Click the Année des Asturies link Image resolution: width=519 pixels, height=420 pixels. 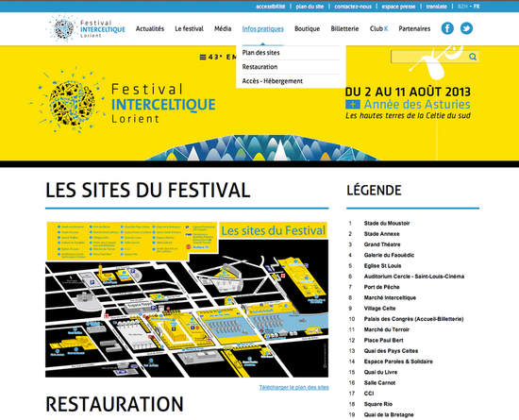click(417, 104)
